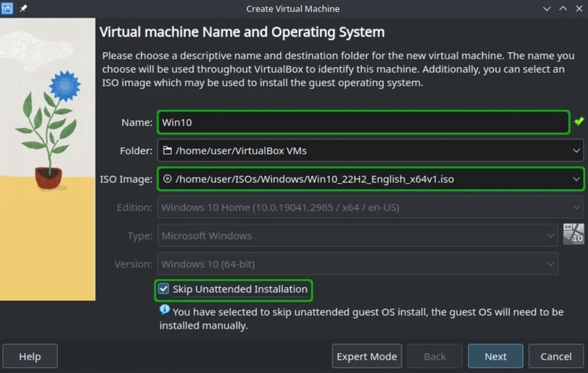Close the Create Virtual Machine window

579,9
